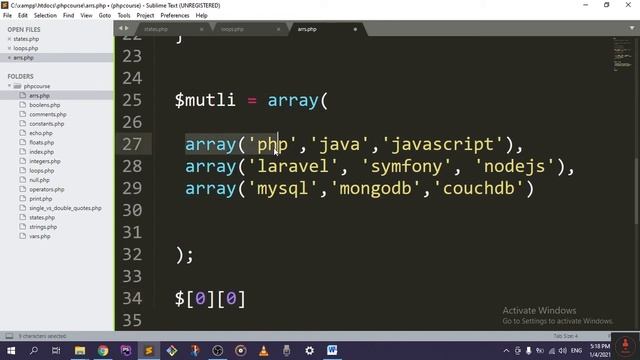Open Google Chrome from taskbar
The image size is (640, 360).
coord(103,351)
